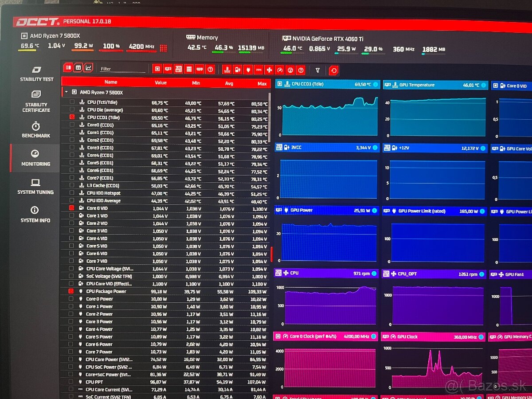Viewport: 532px width, 399px height.
Task: Toggle the temperature sensor filter icon
Action: tap(227, 70)
